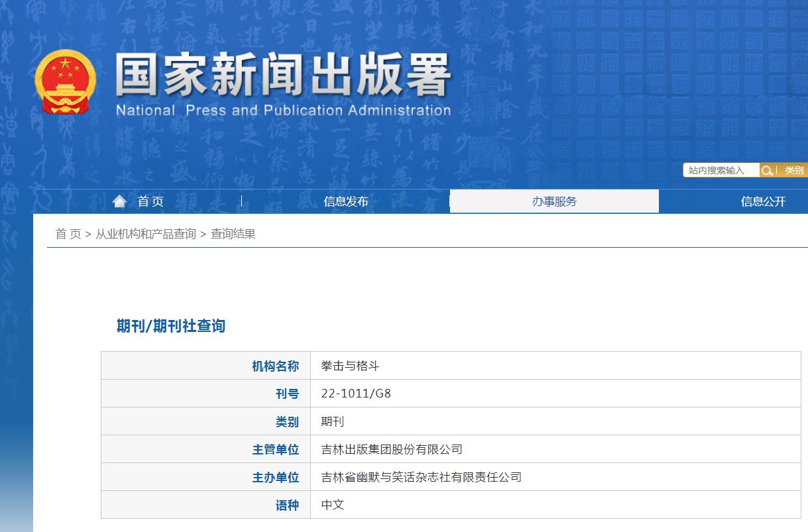
Task: Switch to the 信息公开 tab
Action: tap(762, 201)
